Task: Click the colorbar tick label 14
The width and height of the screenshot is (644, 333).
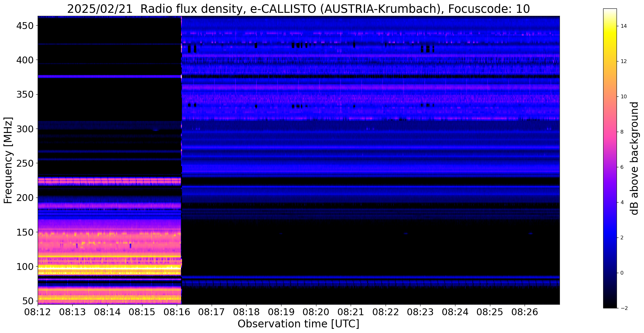Action: (624, 26)
